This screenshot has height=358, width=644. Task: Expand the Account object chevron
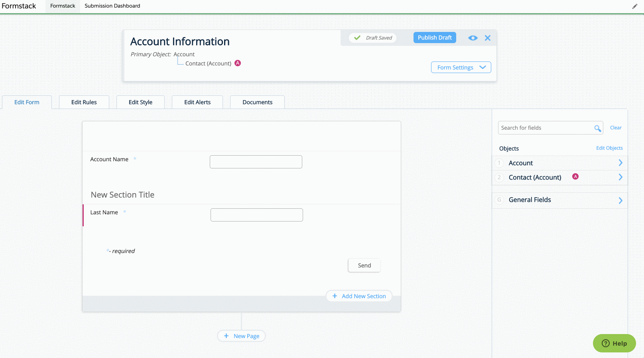pyautogui.click(x=620, y=163)
